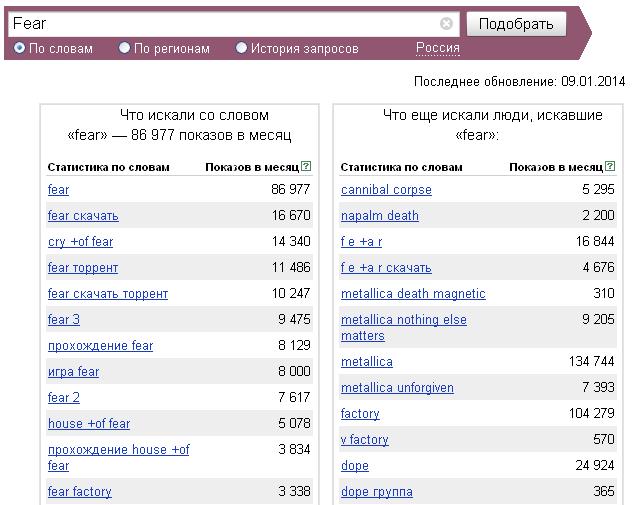Open the 'dope' link
Viewport: 644px width, 505px height.
pyautogui.click(x=355, y=466)
